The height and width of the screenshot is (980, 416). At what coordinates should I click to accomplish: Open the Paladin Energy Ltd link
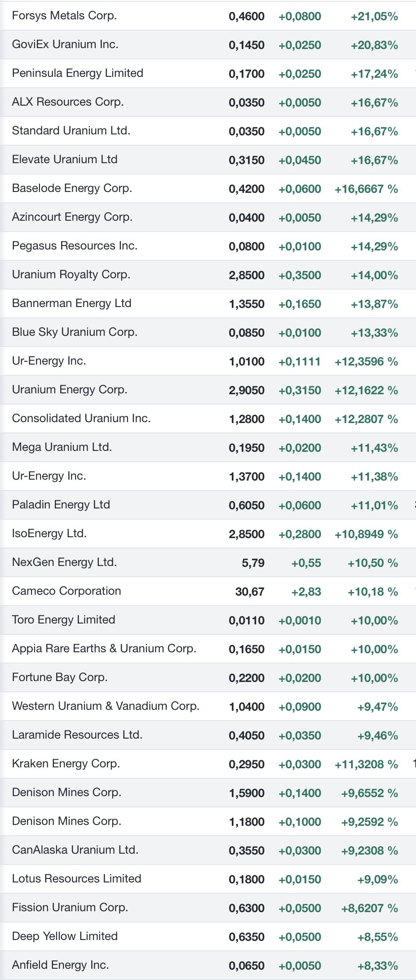(x=61, y=505)
